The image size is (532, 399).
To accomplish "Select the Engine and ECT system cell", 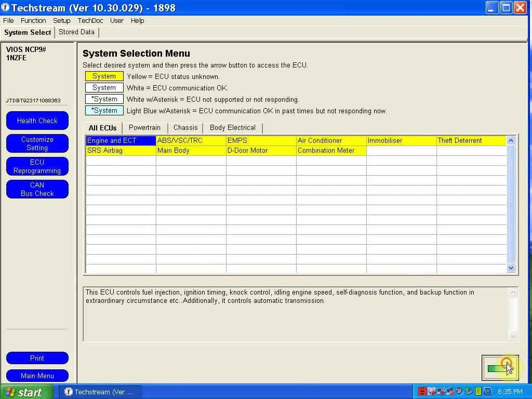I will 121,140.
